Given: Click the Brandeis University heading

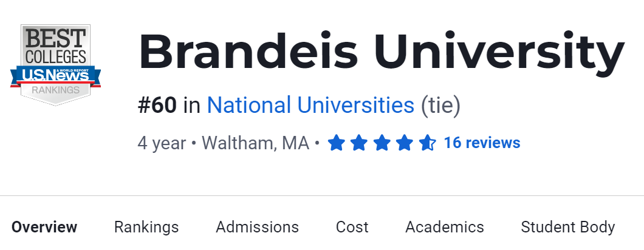Looking at the screenshot, I should 381,52.
